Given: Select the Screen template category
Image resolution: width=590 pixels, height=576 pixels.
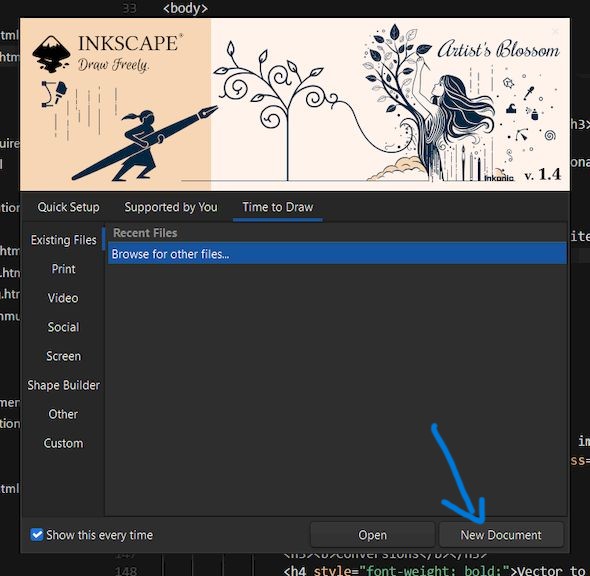Looking at the screenshot, I should 63,356.
